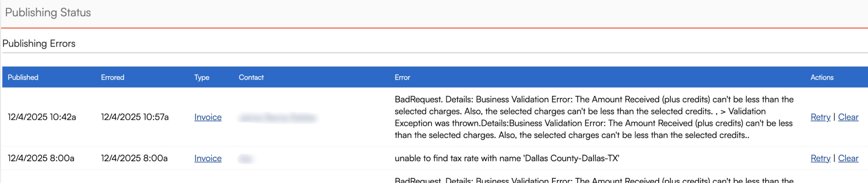Screen dimensions: 868x183
Task: Select the 'unable to find tax rate' error text
Action: click(x=507, y=158)
